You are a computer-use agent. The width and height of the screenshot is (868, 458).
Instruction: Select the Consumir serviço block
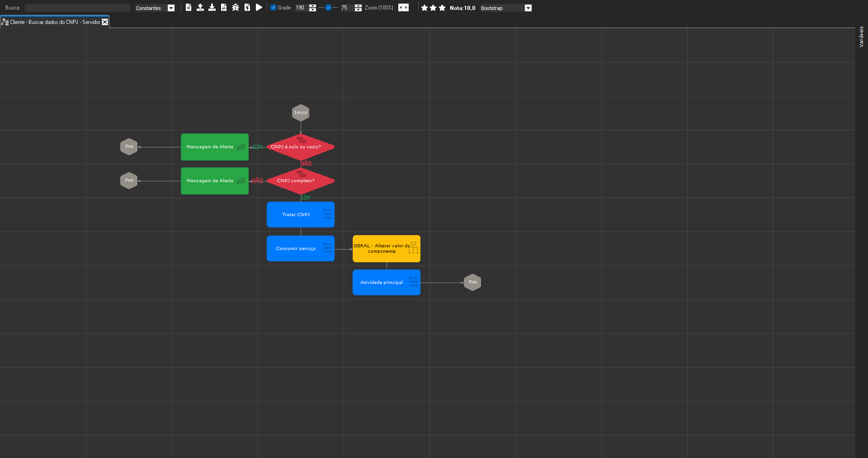point(301,248)
